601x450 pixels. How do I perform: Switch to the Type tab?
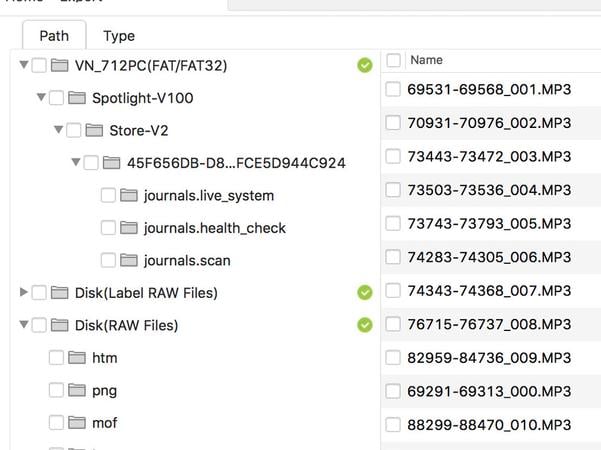118,36
